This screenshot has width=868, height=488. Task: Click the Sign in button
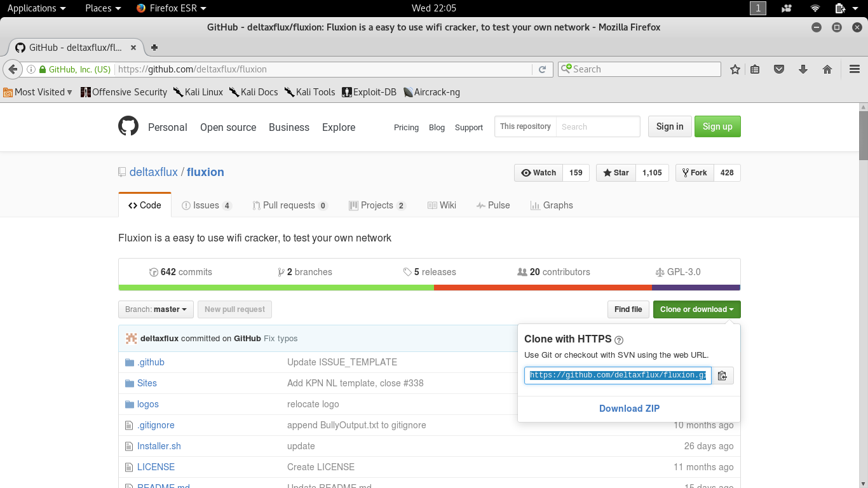pos(670,126)
